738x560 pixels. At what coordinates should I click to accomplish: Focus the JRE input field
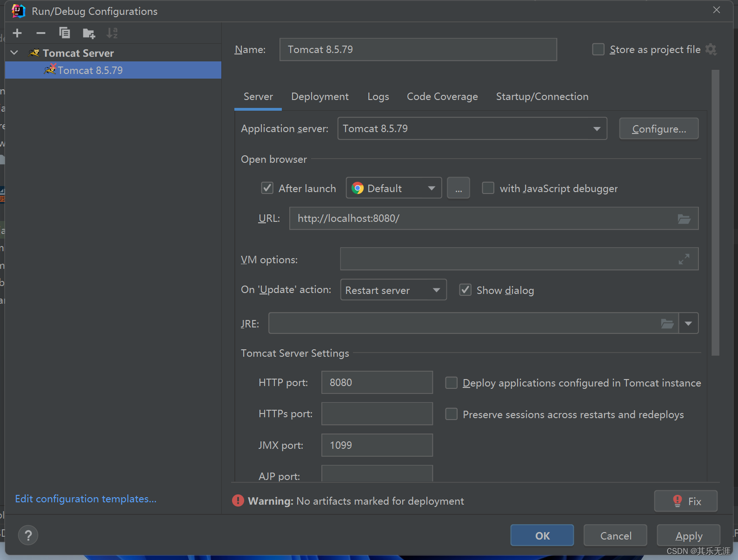[x=473, y=323]
